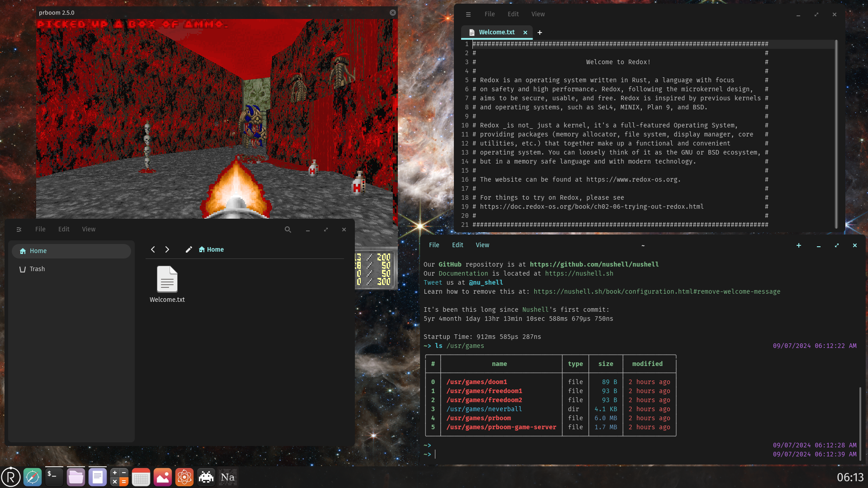The width and height of the screenshot is (868, 488).
Task: Click the search icon in file manager
Action: 288,230
